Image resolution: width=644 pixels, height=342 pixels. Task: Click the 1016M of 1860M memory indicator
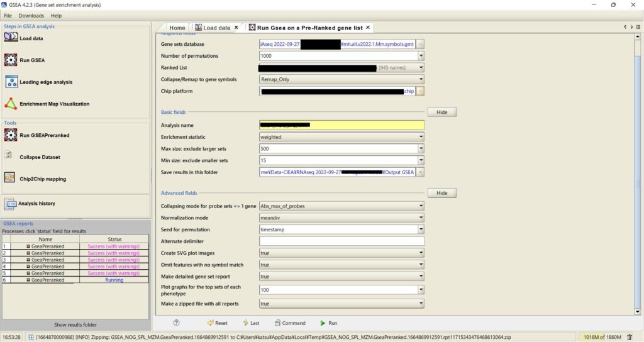click(602, 337)
